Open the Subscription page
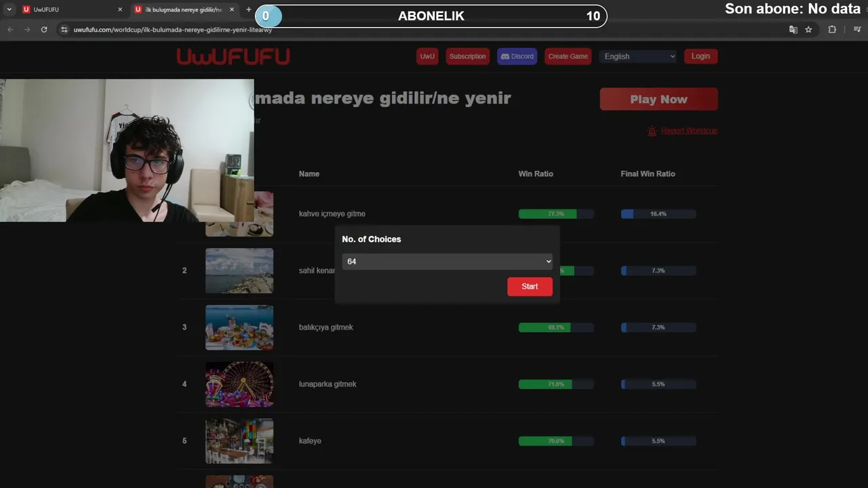868x488 pixels. click(467, 56)
